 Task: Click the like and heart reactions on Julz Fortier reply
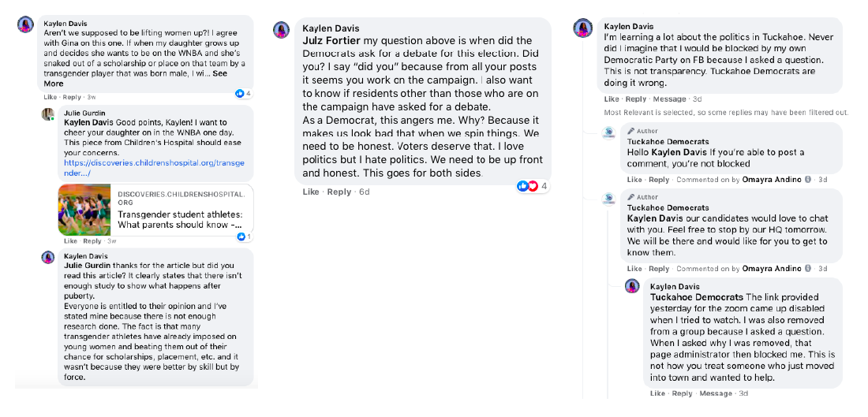(x=526, y=186)
